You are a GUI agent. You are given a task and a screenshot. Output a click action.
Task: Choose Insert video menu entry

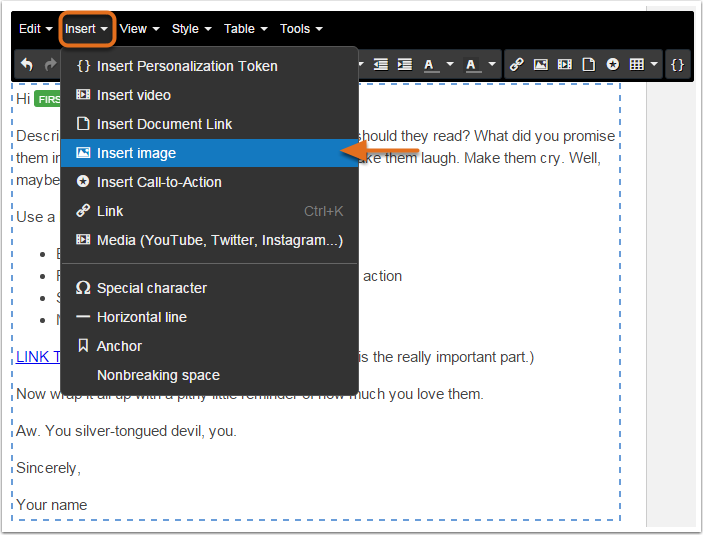pyautogui.click(x=209, y=96)
